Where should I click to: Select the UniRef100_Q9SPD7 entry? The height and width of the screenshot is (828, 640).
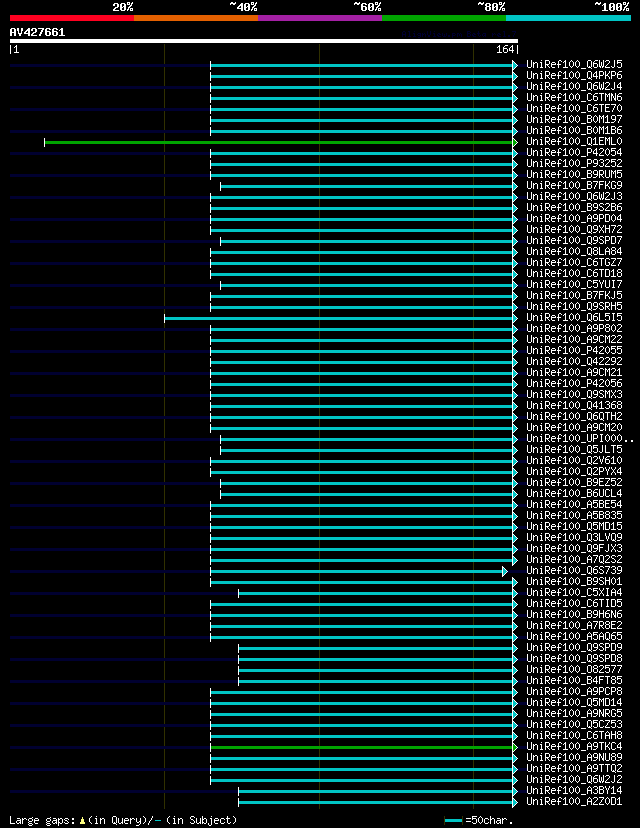[x=574, y=241]
